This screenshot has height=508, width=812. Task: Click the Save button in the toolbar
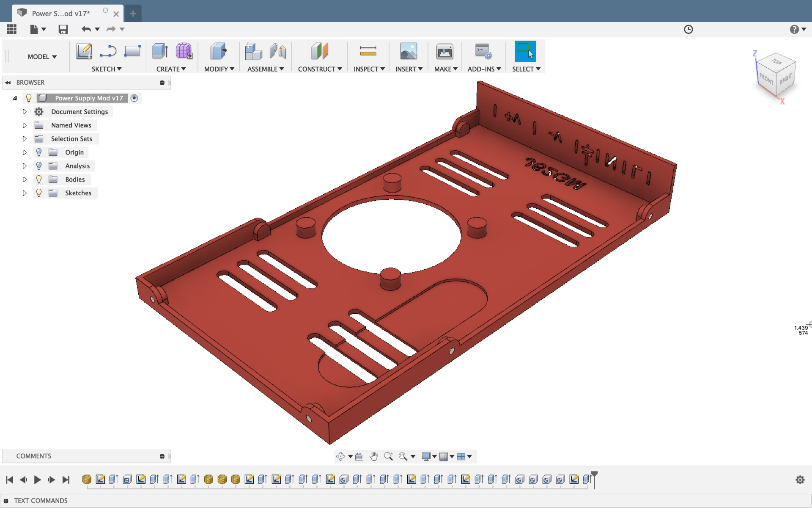pyautogui.click(x=63, y=29)
